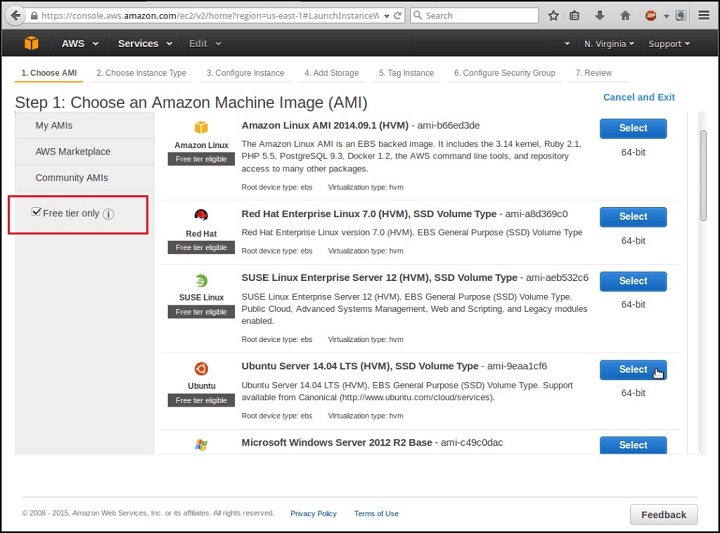
Task: Select the 1. Choose AMI tab
Action: click(x=49, y=73)
